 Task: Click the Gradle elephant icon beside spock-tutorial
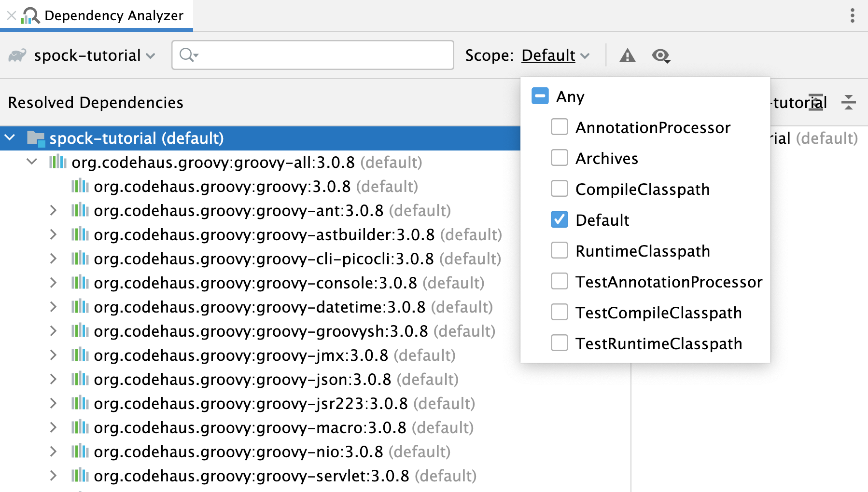18,55
